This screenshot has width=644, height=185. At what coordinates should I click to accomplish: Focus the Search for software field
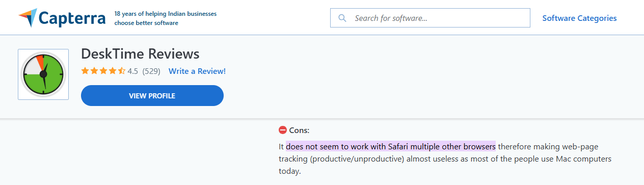pyautogui.click(x=430, y=18)
